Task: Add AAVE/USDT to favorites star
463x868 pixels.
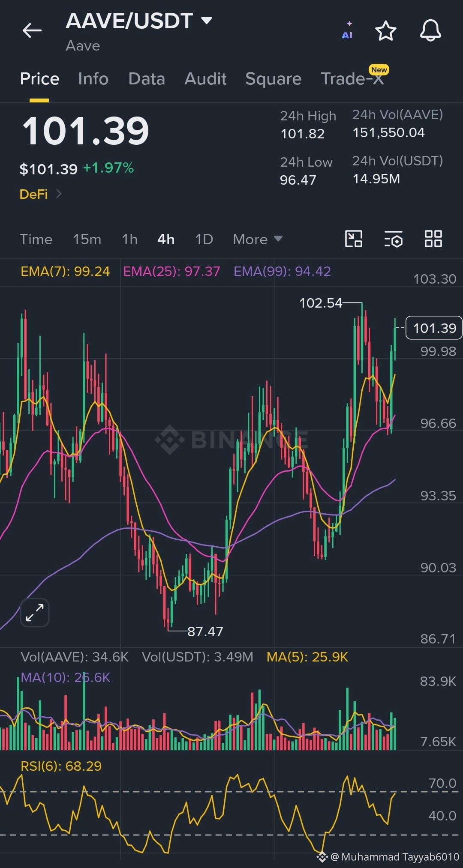Action: 385,30
